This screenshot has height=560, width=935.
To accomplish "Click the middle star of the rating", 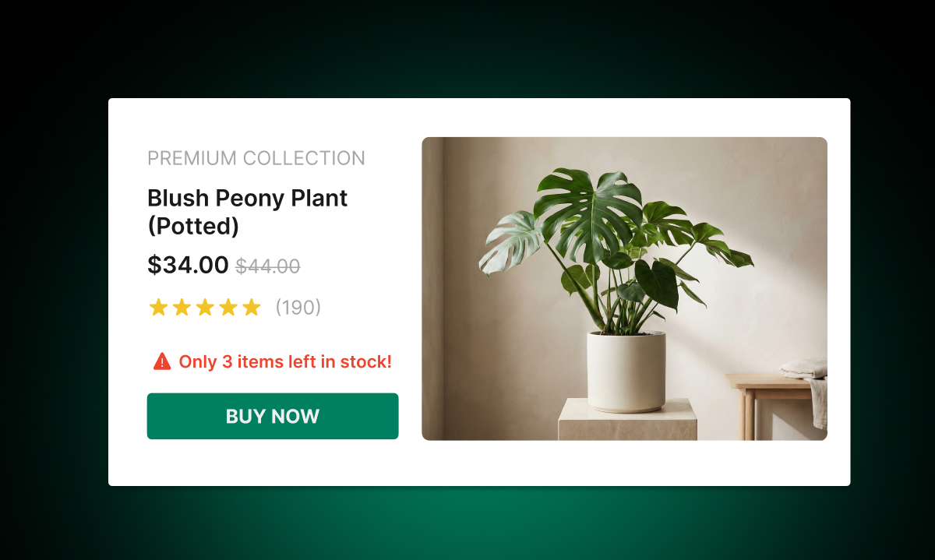I will [x=205, y=307].
